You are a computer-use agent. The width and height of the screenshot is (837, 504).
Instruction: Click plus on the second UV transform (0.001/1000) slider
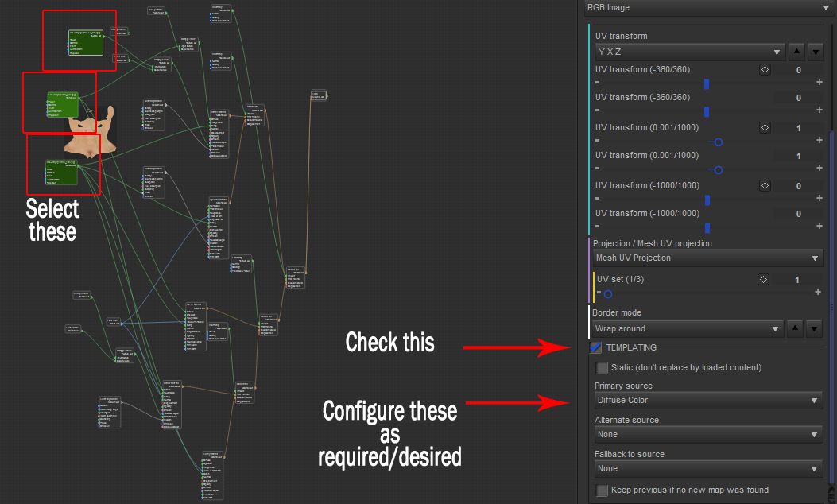click(x=820, y=169)
